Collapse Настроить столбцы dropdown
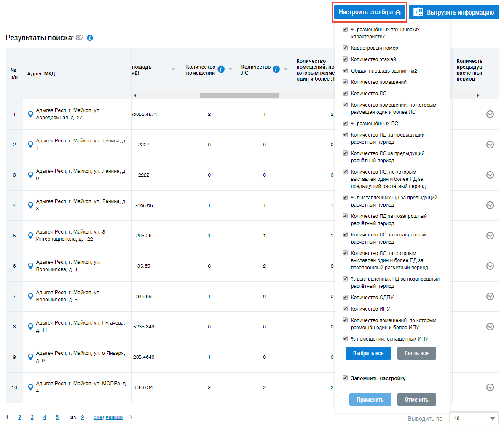504x435 pixels. pyautogui.click(x=370, y=12)
